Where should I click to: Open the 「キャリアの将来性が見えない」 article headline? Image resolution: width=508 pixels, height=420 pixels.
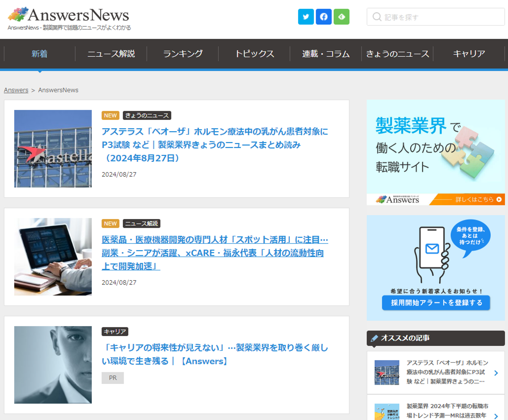[x=215, y=354]
